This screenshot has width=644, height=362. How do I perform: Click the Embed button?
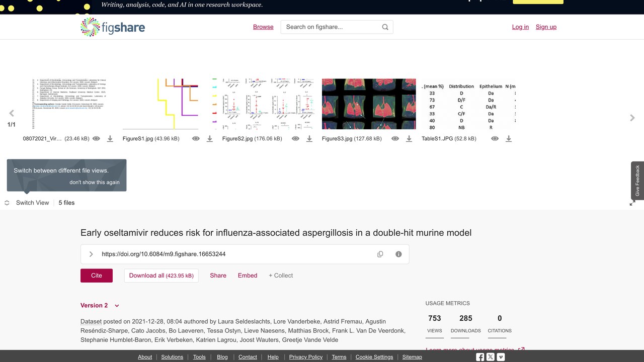click(248, 276)
